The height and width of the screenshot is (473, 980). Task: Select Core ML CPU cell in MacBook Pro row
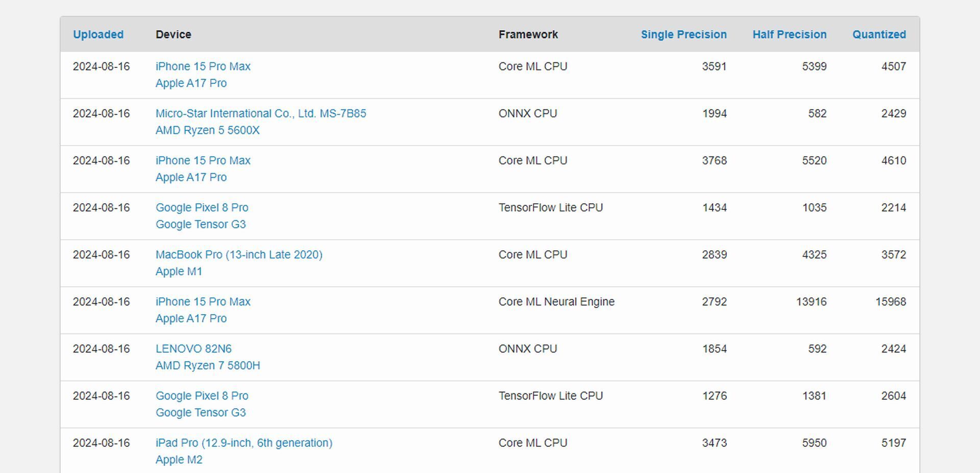533,254
